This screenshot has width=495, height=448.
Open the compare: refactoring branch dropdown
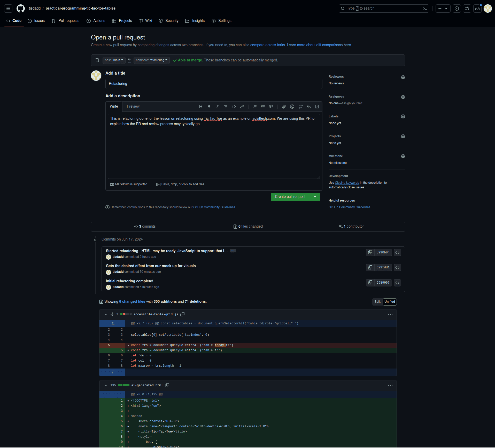[151, 60]
